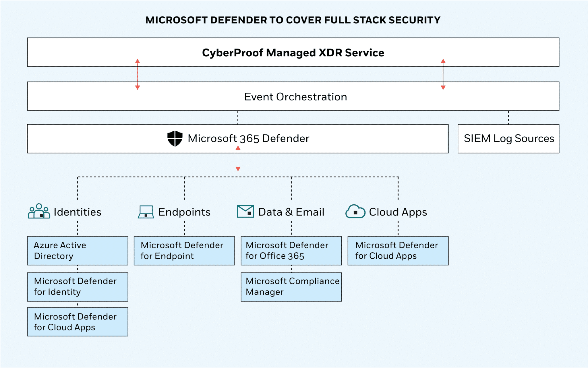Image resolution: width=588 pixels, height=368 pixels.
Task: Select the Data & Email envelope icon
Action: 245,212
